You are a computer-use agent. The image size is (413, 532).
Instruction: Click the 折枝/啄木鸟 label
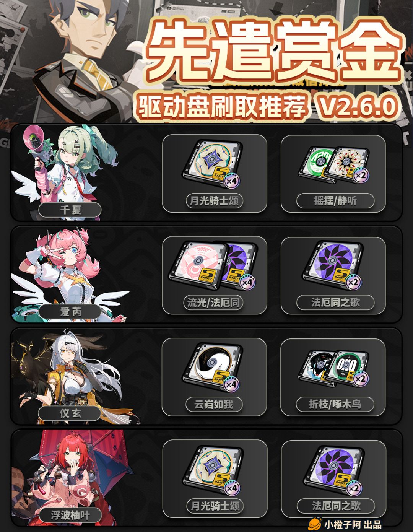[335, 404]
